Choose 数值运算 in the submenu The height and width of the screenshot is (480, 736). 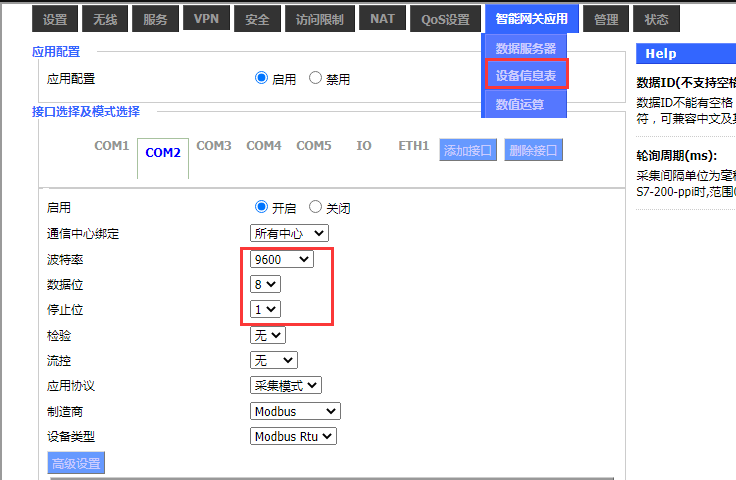520,104
